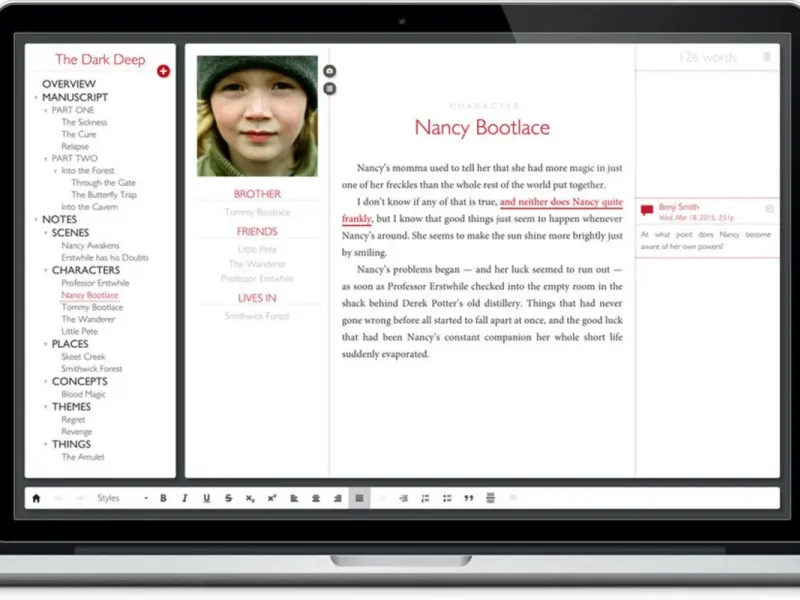Screen dimensions: 800x600
Task: Select Tommy Bootlace in the sidebar tree
Action: click(x=92, y=307)
